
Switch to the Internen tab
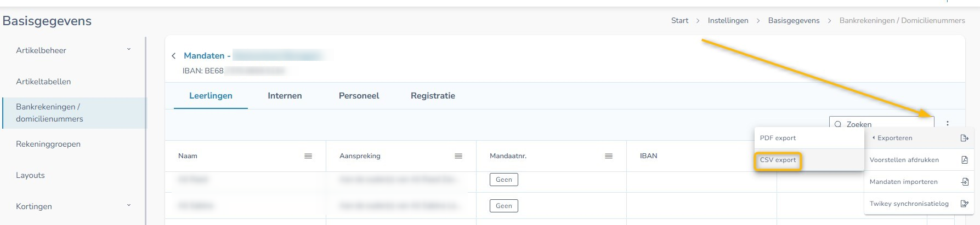click(285, 96)
